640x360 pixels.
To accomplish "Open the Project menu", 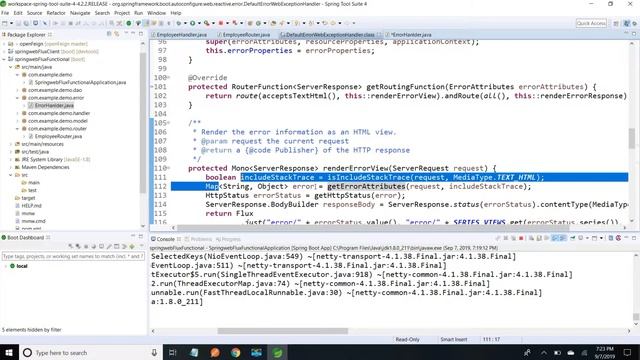I will click(122, 13).
